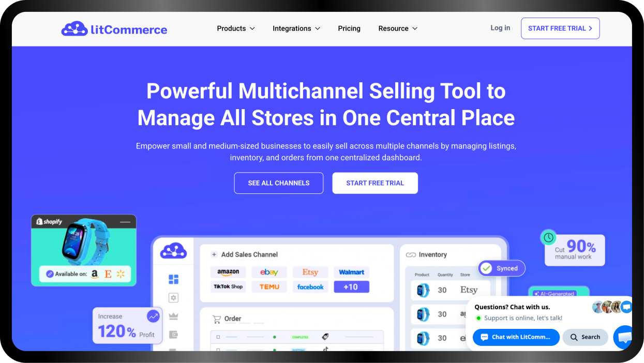The width and height of the screenshot is (644, 363).
Task: Select the amazon channel tile
Action: coord(228,272)
